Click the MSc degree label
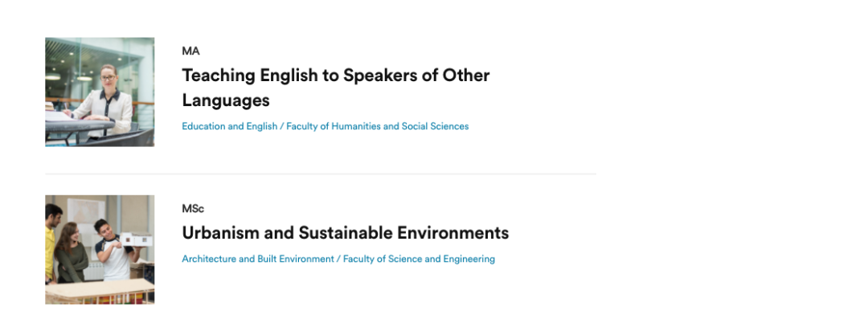This screenshot has width=868, height=323. pos(193,209)
